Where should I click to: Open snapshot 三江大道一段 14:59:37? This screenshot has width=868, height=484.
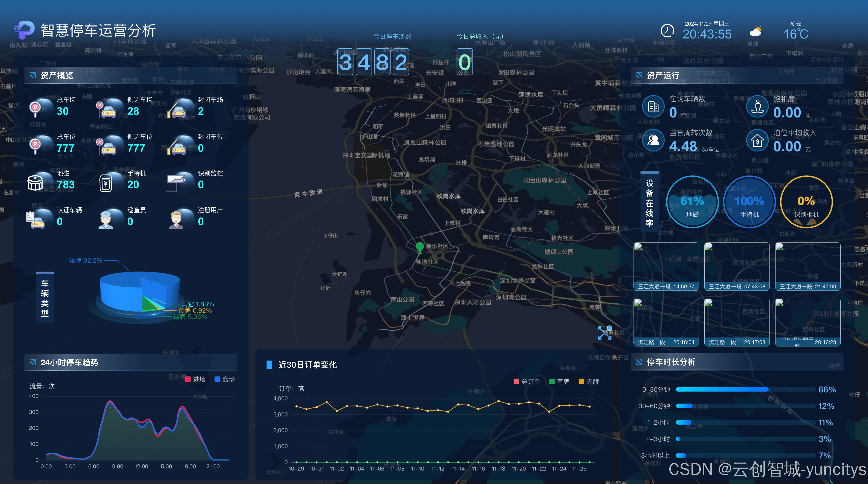tap(666, 266)
